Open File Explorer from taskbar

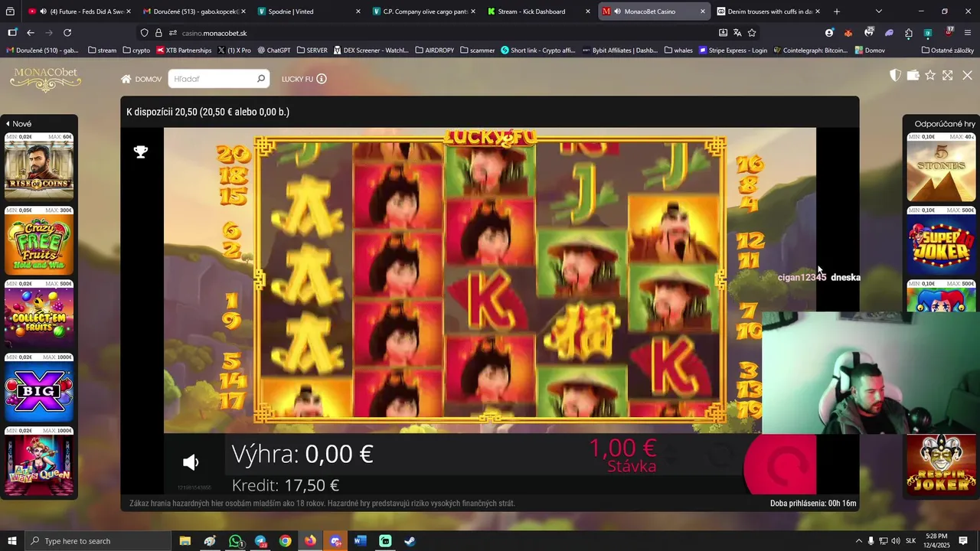click(185, 541)
